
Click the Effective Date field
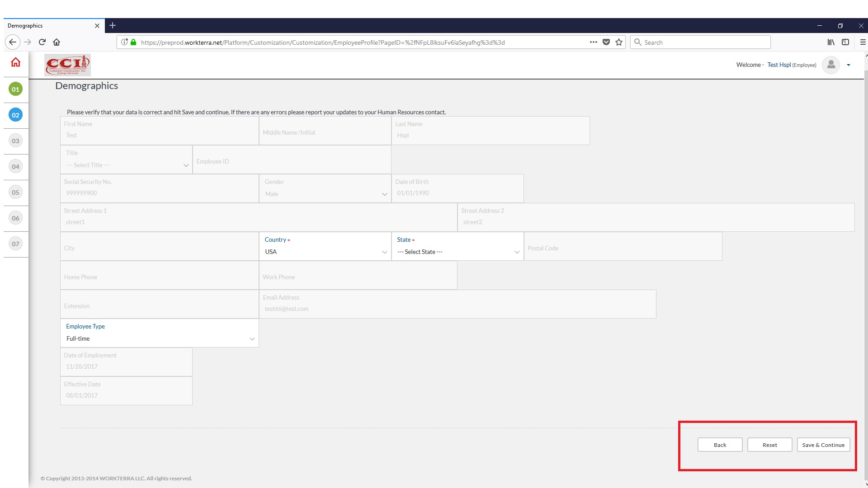(126, 391)
